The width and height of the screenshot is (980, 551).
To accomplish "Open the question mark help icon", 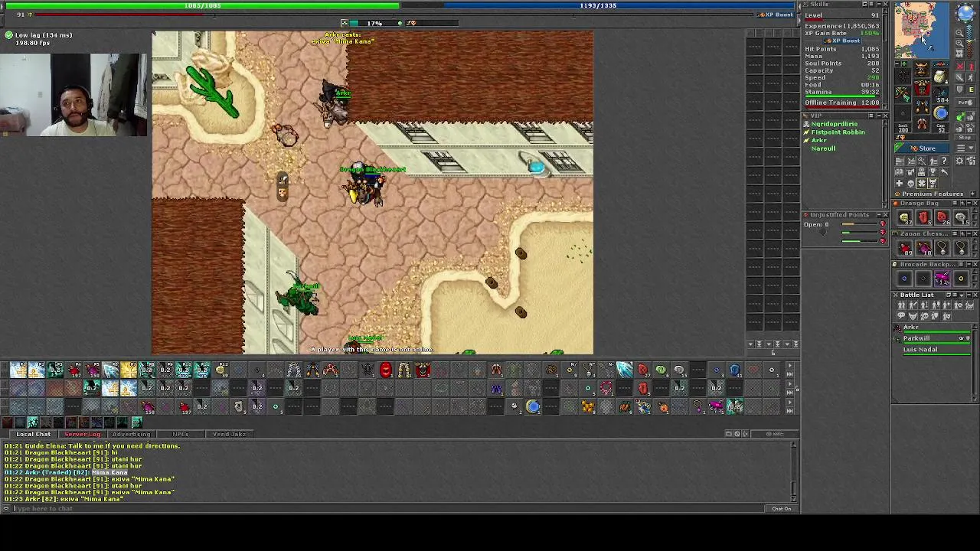I will click(944, 161).
